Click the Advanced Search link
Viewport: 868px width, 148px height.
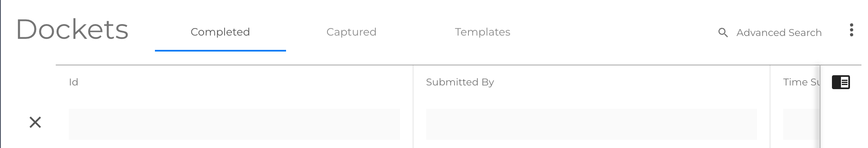(x=779, y=33)
